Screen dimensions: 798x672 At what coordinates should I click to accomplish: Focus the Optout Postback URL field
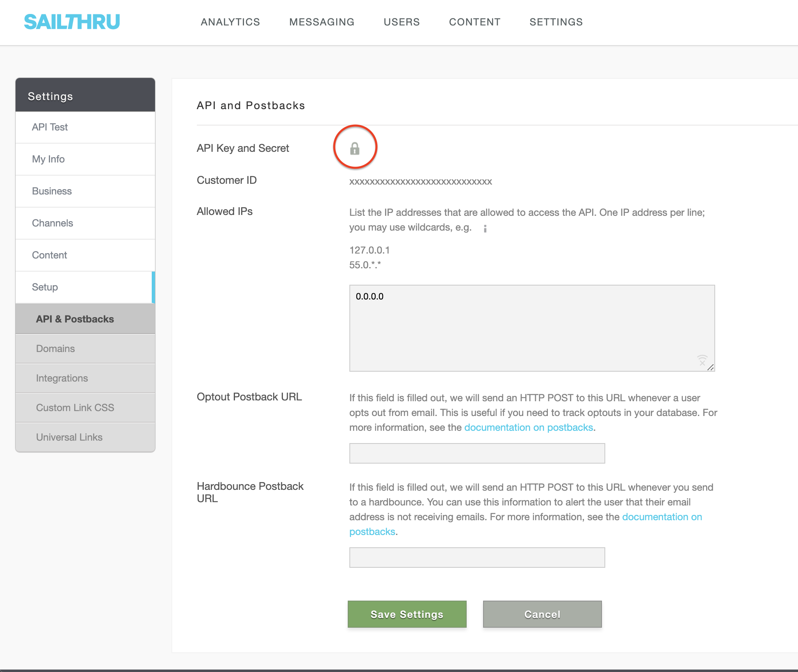coord(477,453)
